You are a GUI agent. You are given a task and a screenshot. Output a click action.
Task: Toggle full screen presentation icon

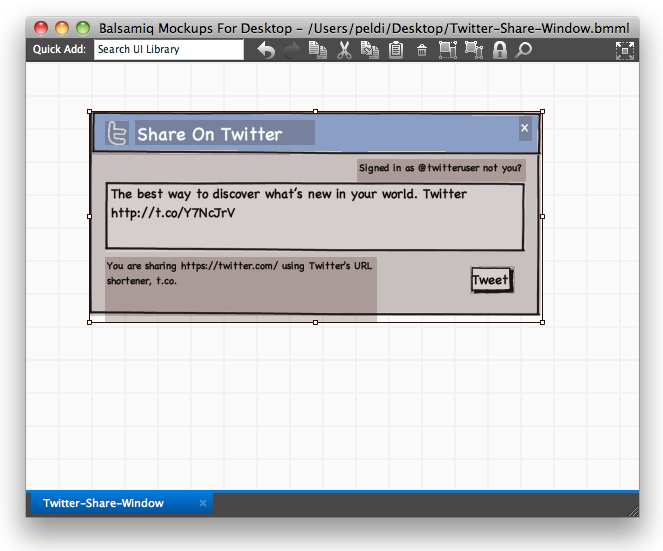coord(625,51)
